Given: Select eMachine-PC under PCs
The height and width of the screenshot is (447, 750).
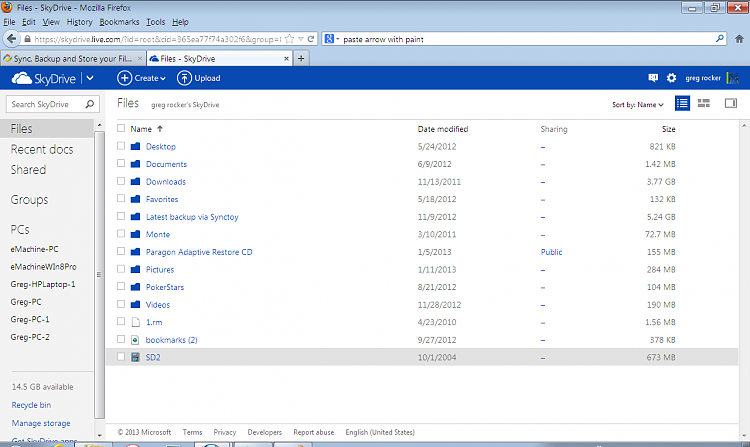Looking at the screenshot, I should tap(34, 249).
